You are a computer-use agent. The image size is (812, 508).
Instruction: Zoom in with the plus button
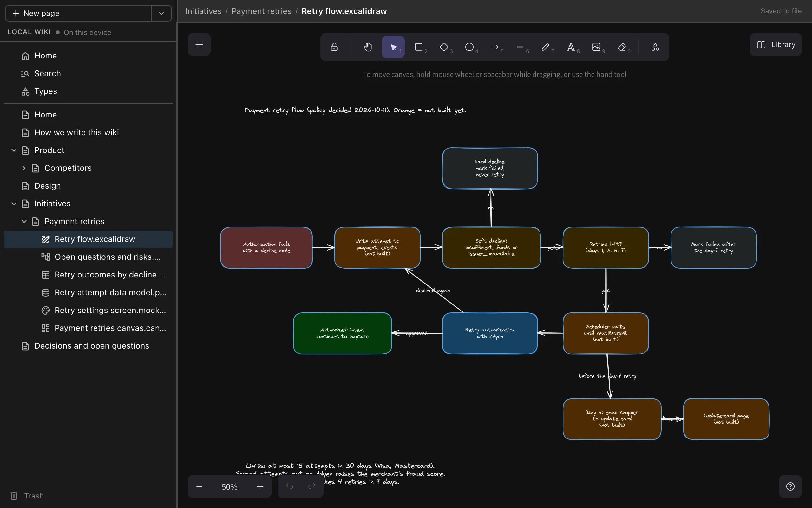tap(260, 486)
